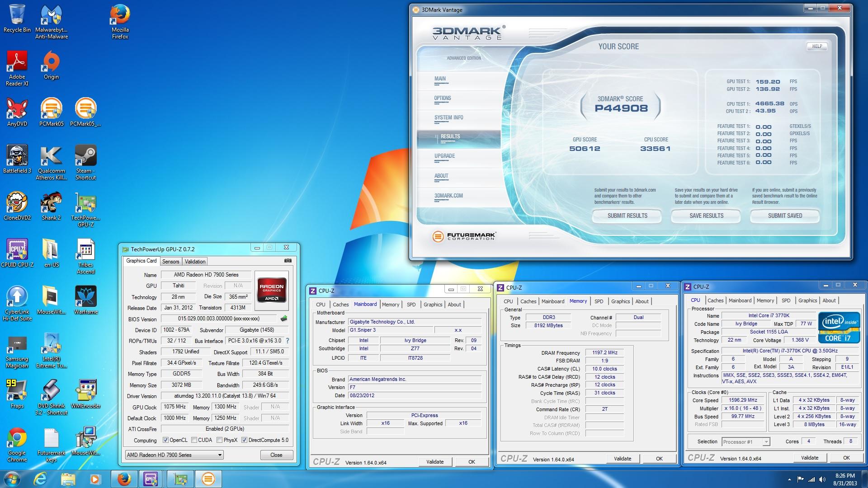Image resolution: width=868 pixels, height=488 pixels.
Task: Launch Fraps desktop shortcut
Action: (x=17, y=394)
